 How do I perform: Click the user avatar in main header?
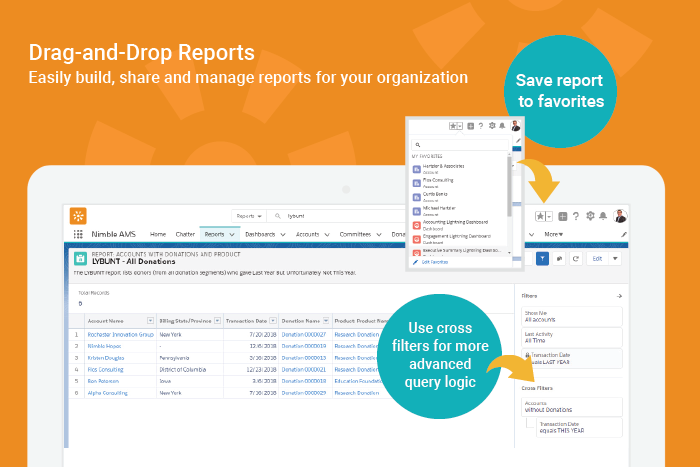[x=620, y=216]
